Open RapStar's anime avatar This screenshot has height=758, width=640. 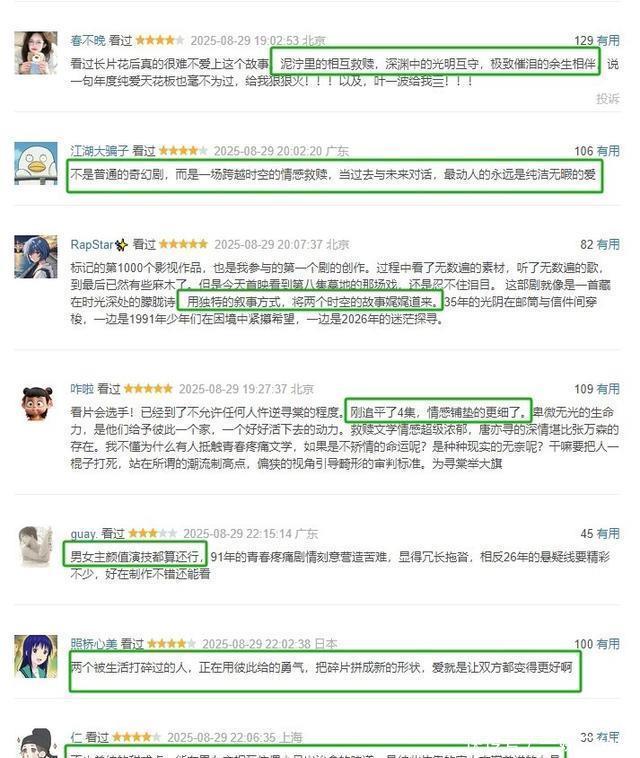(x=36, y=257)
